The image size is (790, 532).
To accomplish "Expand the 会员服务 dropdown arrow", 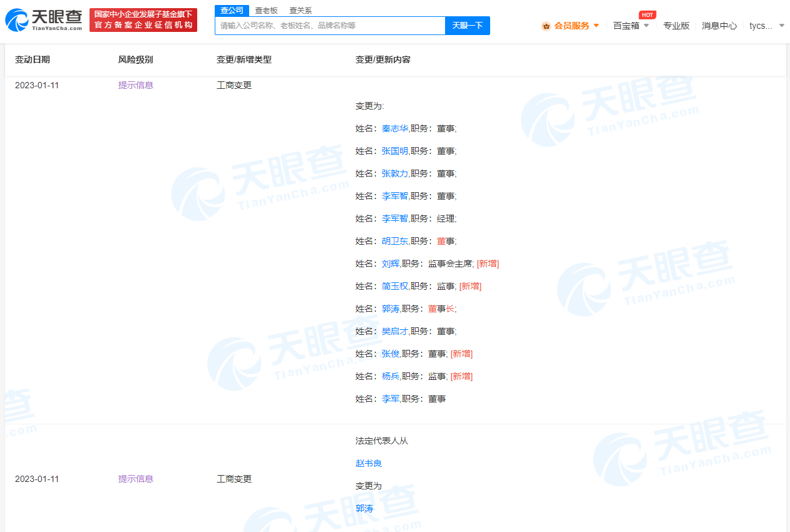I will coord(596,26).
